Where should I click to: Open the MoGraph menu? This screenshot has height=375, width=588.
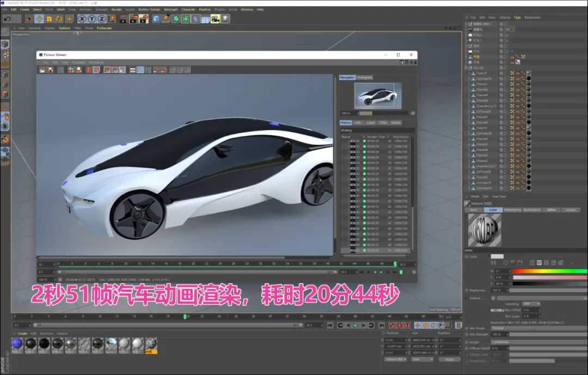coord(170,9)
